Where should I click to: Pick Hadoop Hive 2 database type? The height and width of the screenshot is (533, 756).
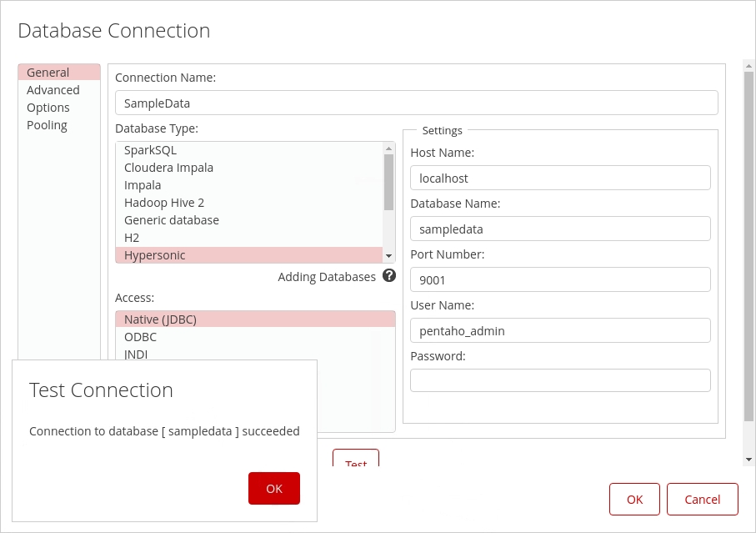pyautogui.click(x=164, y=203)
